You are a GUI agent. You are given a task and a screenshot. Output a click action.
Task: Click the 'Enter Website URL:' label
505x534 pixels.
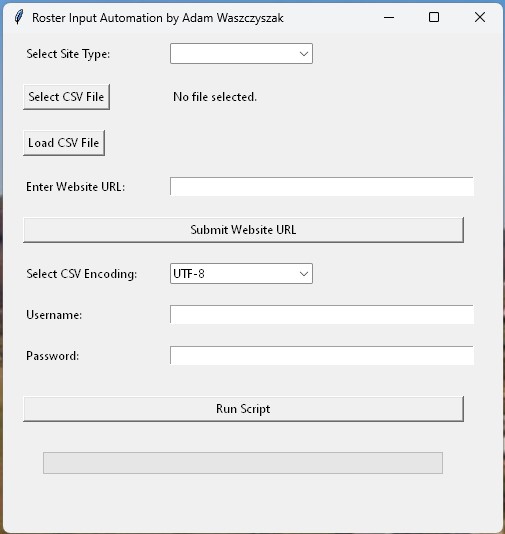coord(76,187)
